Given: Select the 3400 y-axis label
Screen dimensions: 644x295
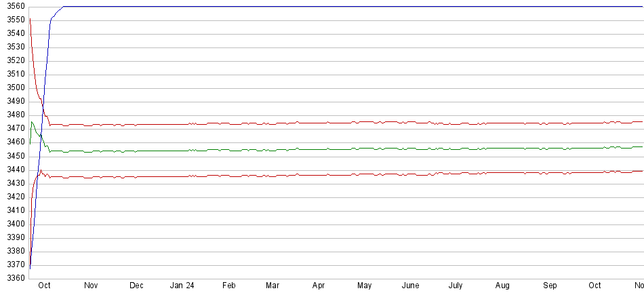Looking at the screenshot, I should pos(13,224).
